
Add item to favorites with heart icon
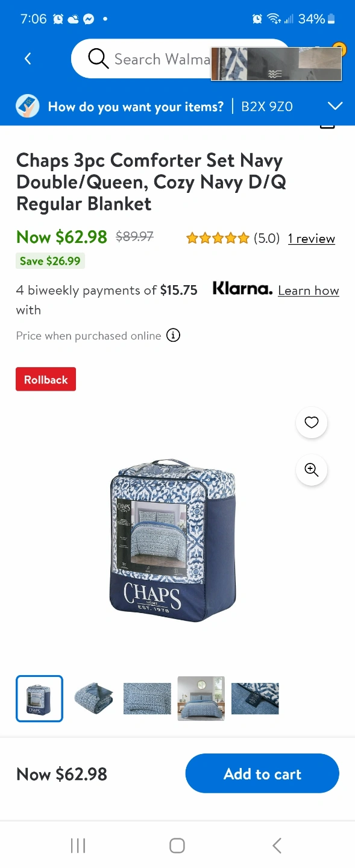click(x=312, y=423)
